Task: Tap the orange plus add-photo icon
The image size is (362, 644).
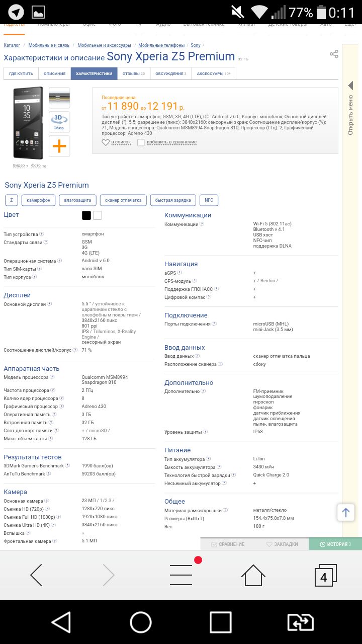Action: (x=59, y=146)
